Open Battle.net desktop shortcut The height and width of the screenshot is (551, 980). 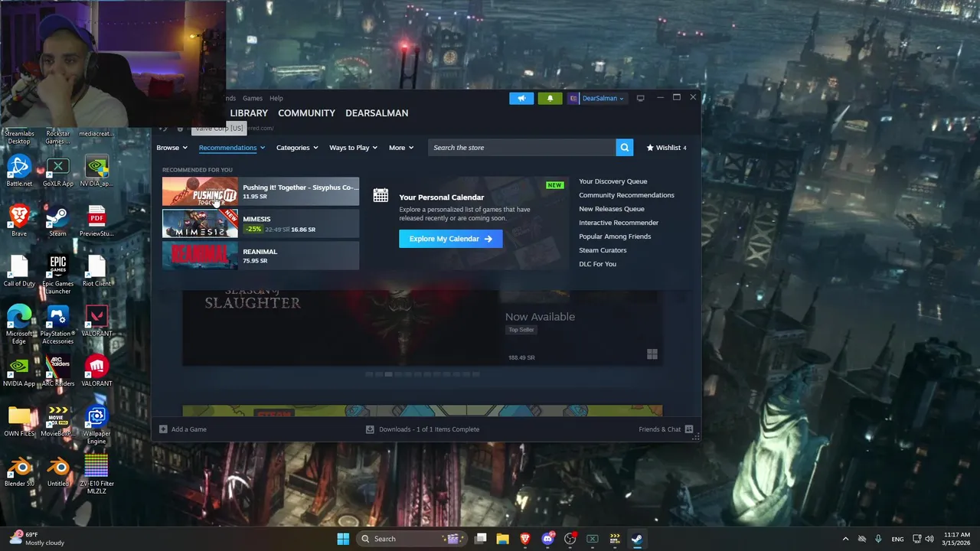pos(19,171)
